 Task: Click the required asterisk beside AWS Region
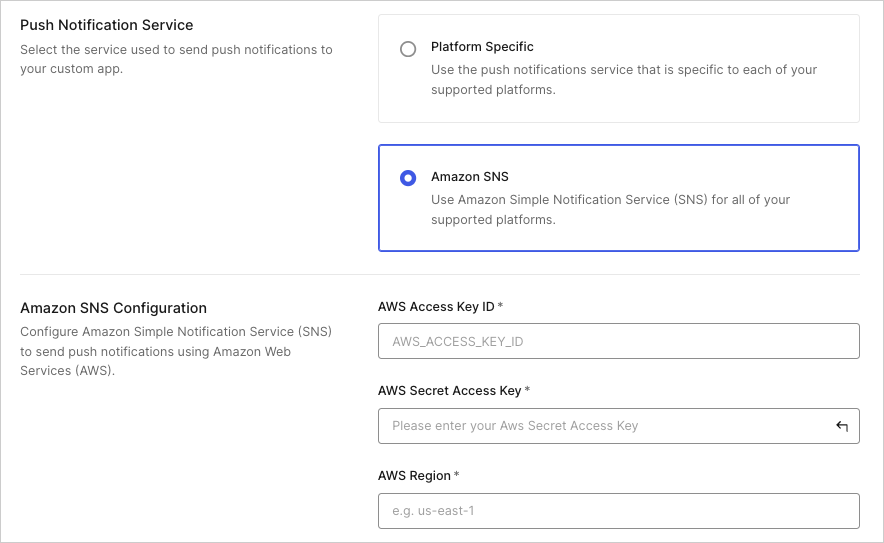457,475
